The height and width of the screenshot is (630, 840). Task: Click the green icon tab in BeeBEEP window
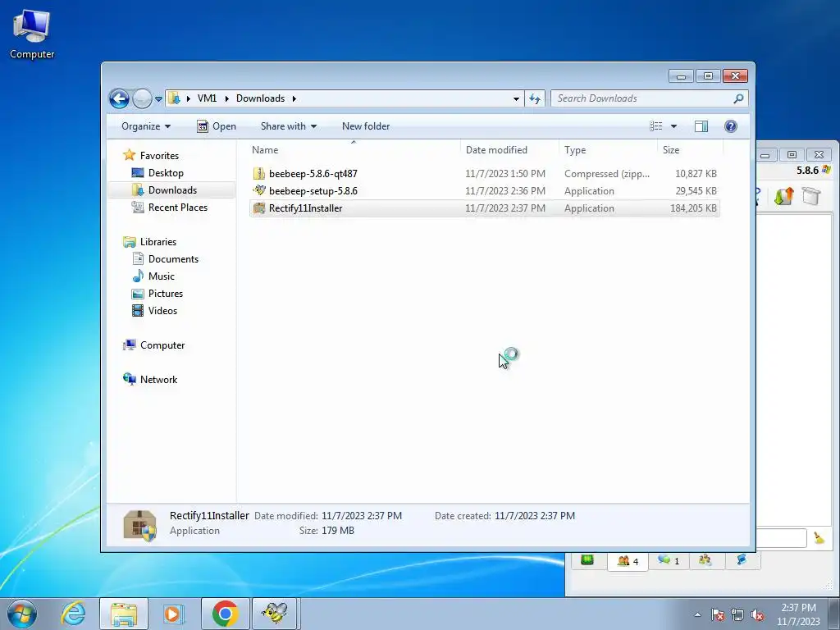click(x=587, y=560)
